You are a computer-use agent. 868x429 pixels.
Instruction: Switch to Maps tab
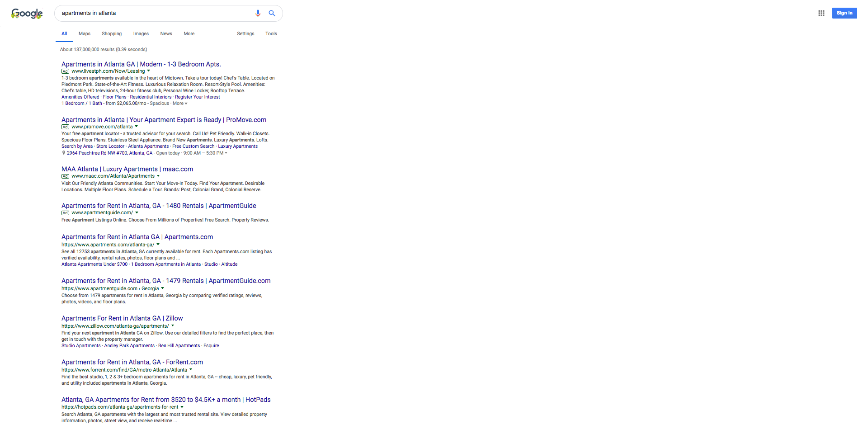(x=85, y=34)
